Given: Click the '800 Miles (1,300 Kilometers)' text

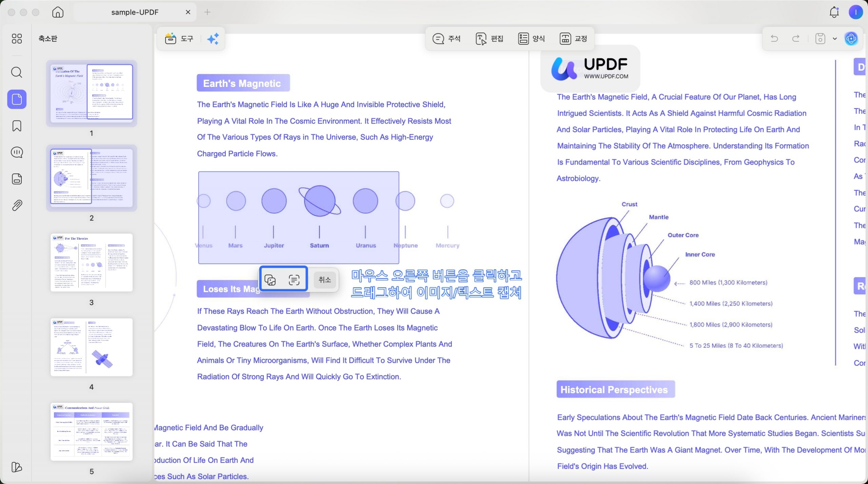Looking at the screenshot, I should (x=728, y=283).
